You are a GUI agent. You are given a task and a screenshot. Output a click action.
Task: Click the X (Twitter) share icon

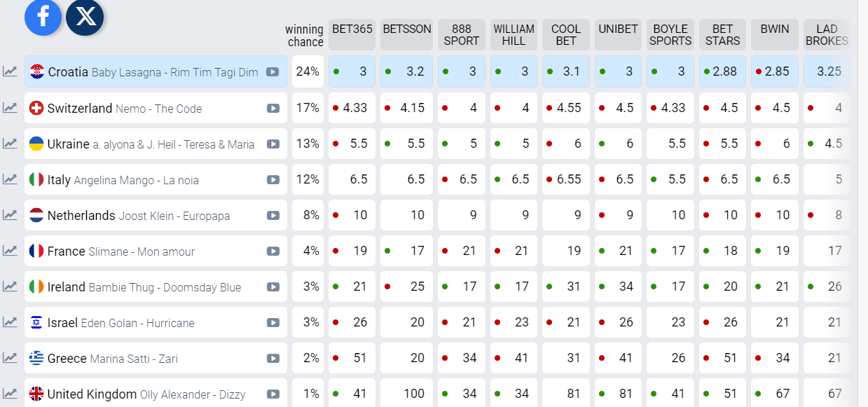(85, 18)
